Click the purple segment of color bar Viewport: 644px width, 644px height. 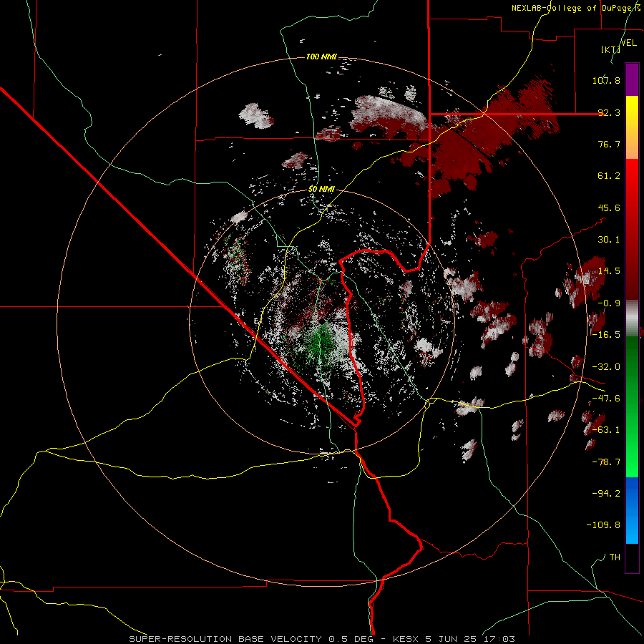click(632, 79)
